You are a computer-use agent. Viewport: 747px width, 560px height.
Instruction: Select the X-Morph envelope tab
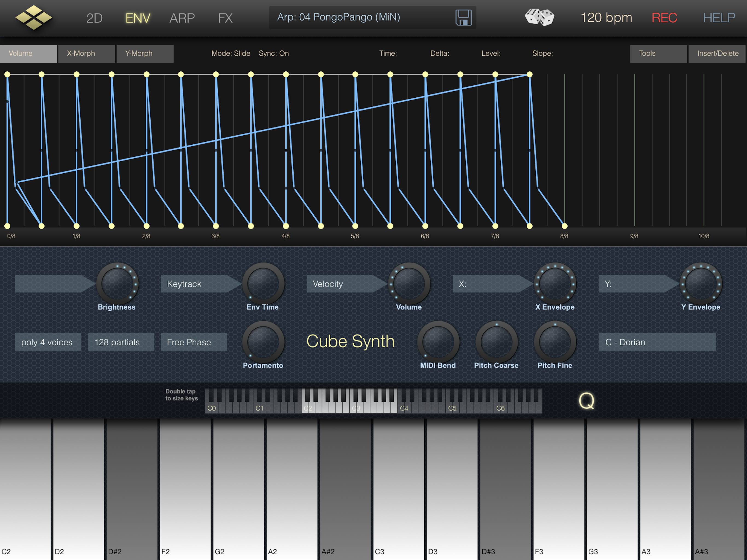(x=86, y=54)
